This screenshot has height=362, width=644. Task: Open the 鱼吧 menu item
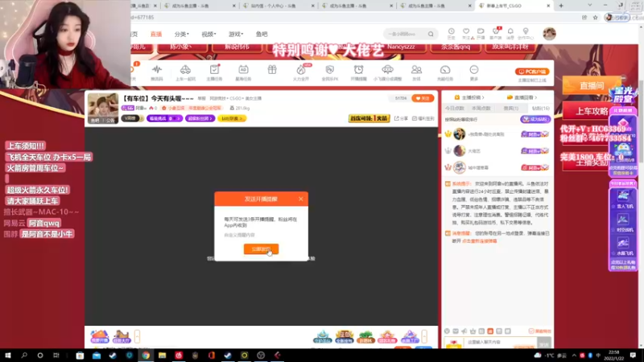[x=262, y=34]
